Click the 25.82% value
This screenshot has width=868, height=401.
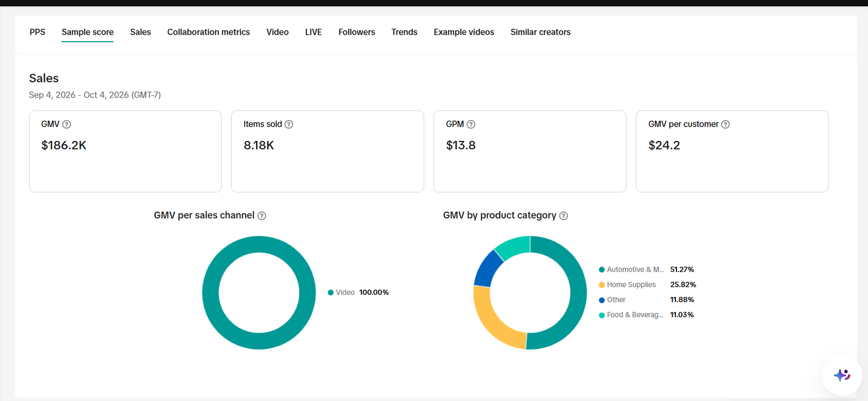click(x=683, y=284)
